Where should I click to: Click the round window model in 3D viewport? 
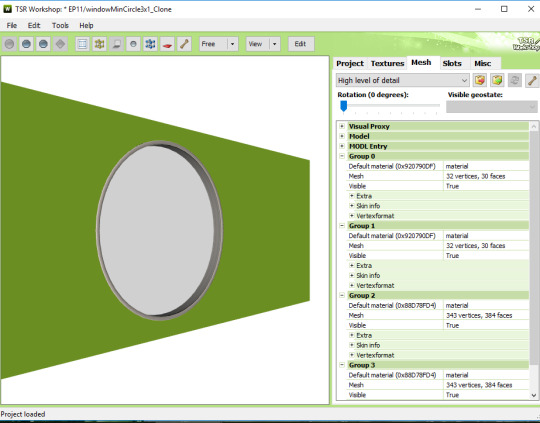pyautogui.click(x=159, y=230)
